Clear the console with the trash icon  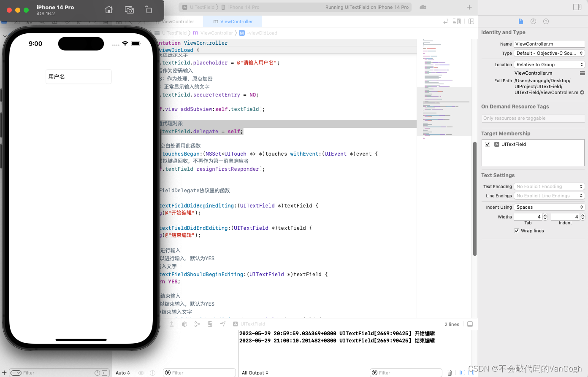pos(450,373)
